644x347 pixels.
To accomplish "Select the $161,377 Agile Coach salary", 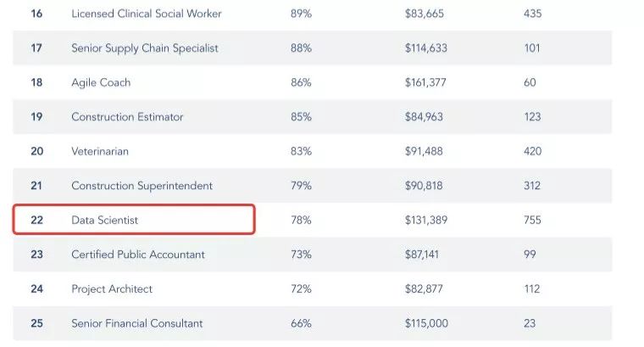I will point(425,83).
